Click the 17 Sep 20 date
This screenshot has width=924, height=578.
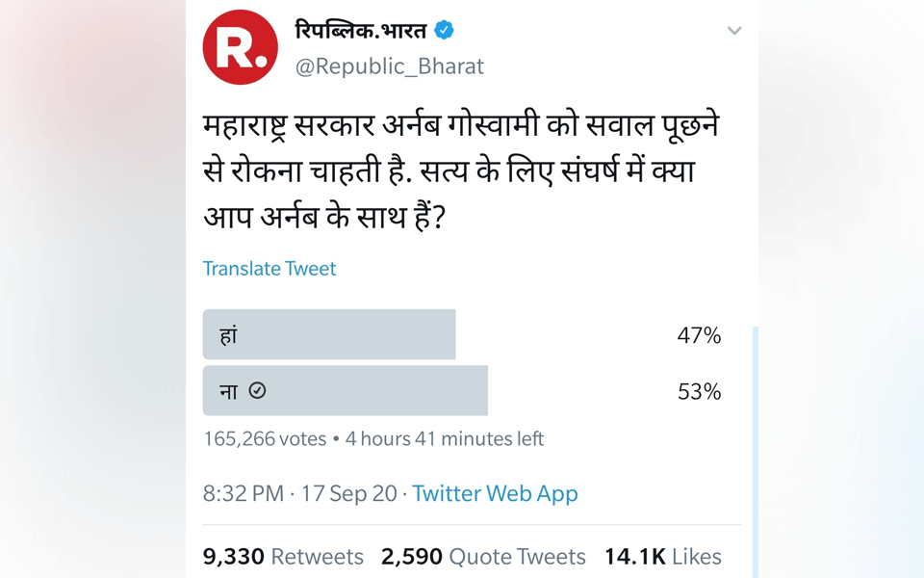coord(348,493)
